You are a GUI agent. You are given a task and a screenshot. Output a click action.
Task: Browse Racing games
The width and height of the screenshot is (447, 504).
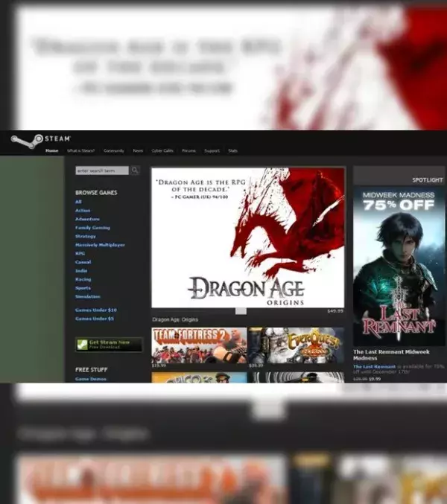coord(83,279)
